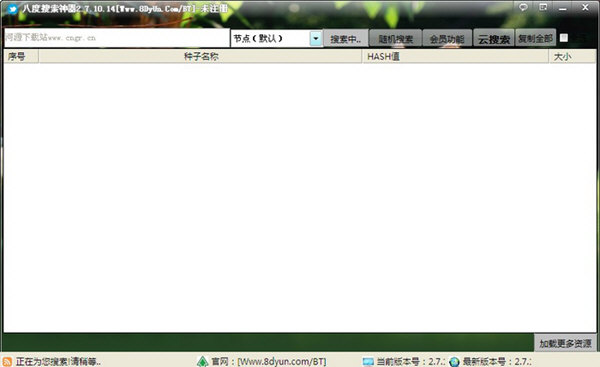The image size is (600, 367).
Task: Click the skin/window layout icon in title bar
Action: 543,7
